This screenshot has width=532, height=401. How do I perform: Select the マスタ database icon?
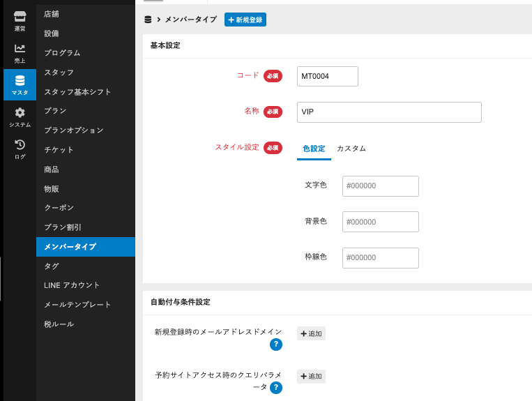20,84
